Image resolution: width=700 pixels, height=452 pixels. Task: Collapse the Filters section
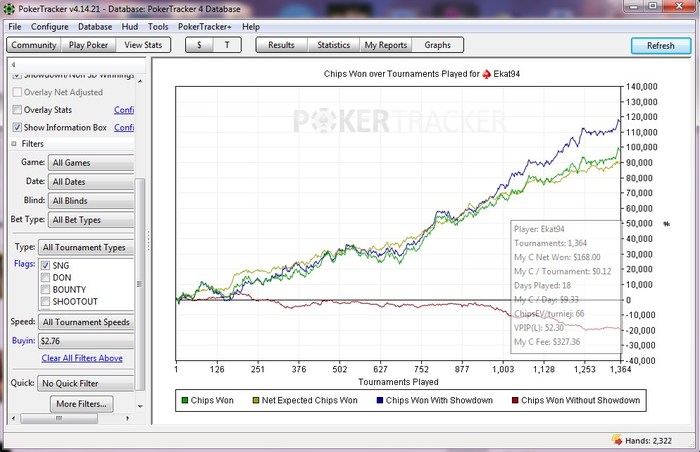(14, 144)
